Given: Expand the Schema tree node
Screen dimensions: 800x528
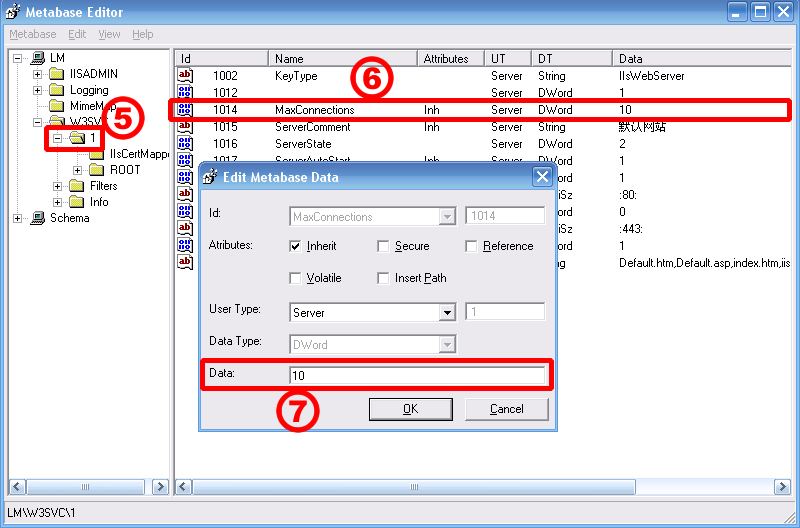Looking at the screenshot, I should 18,218.
